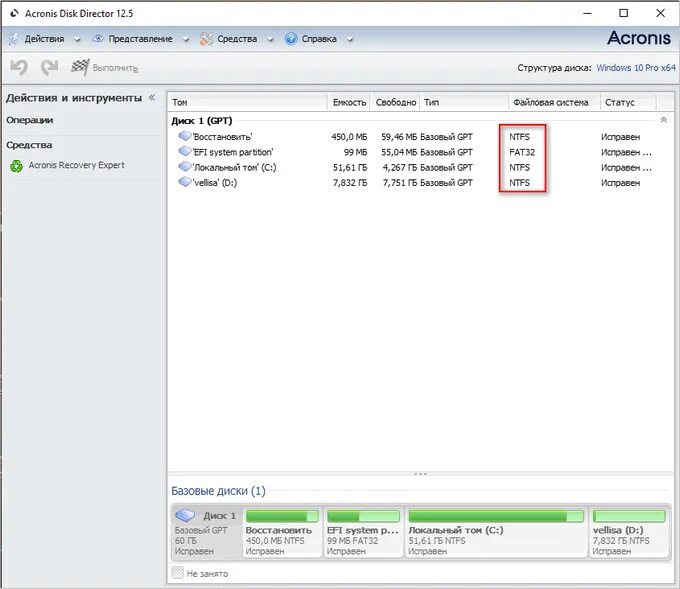The image size is (680, 589).
Task: Click the Средства tools icon
Action: 206,39
